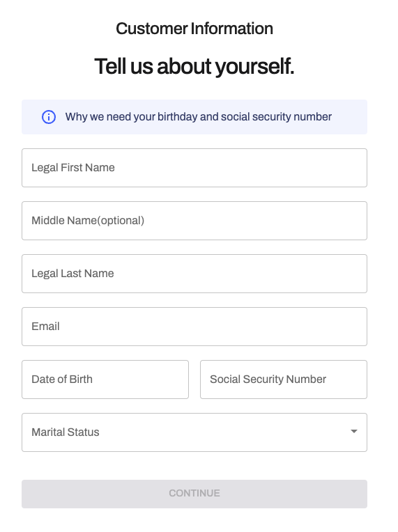398x532 pixels.
Task: Open the Marital Status caret arrow
Action: [x=354, y=432]
